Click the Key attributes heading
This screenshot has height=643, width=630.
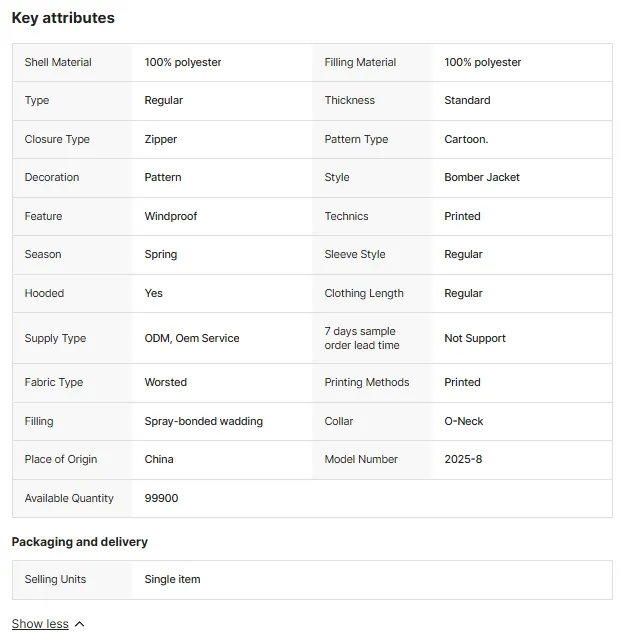click(x=63, y=18)
